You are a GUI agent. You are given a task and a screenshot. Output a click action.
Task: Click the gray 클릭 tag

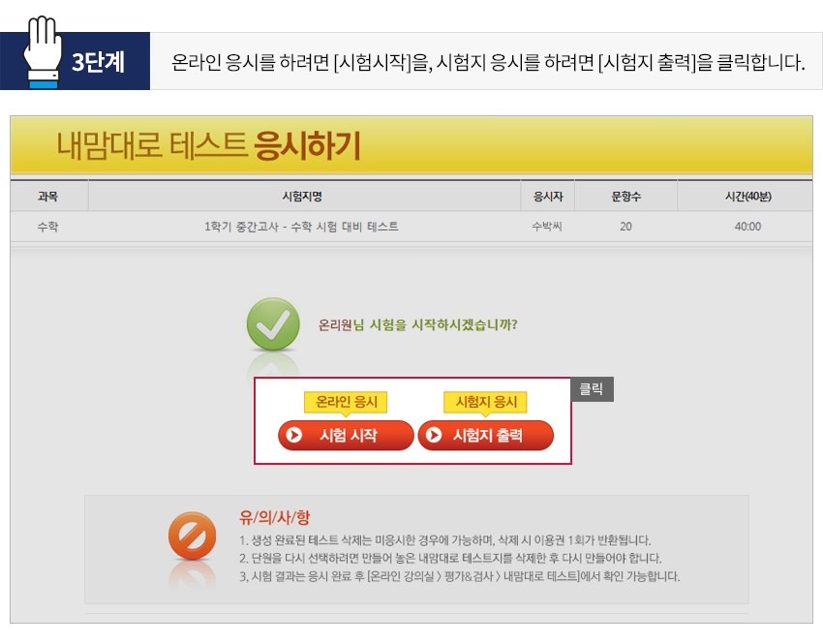pyautogui.click(x=592, y=389)
